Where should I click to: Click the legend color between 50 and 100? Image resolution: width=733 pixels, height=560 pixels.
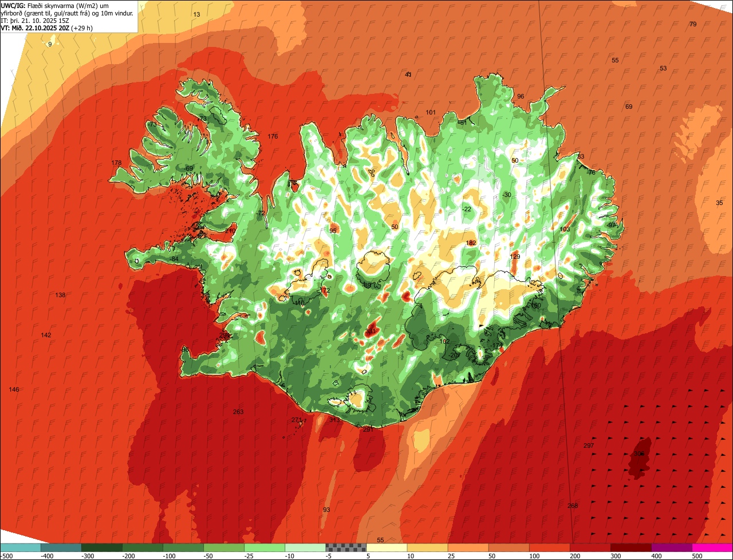click(509, 547)
